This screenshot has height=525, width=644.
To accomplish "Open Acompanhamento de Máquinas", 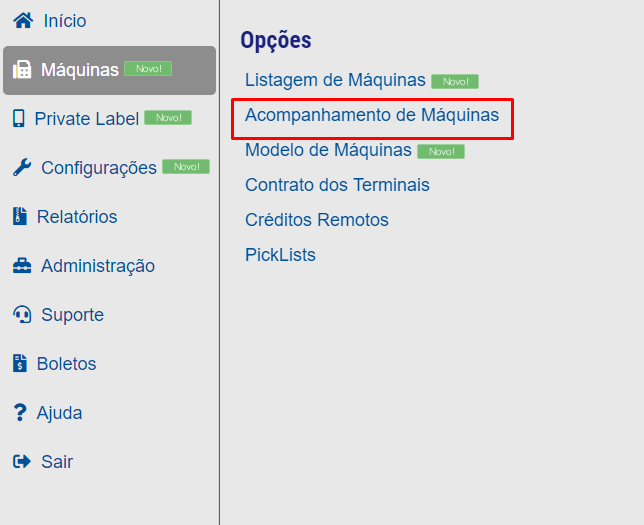I will point(372,115).
